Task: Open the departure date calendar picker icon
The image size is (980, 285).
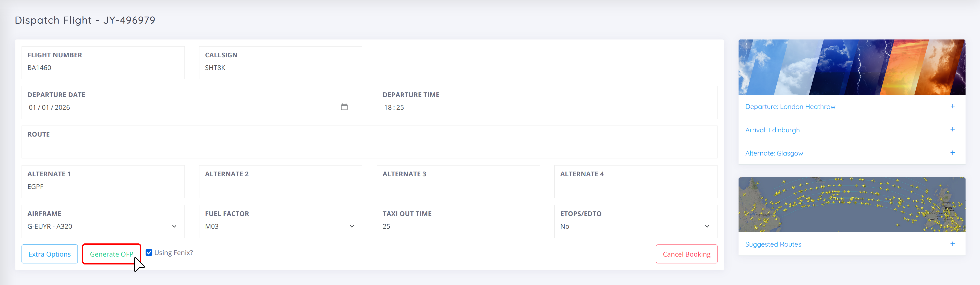Action: click(344, 107)
